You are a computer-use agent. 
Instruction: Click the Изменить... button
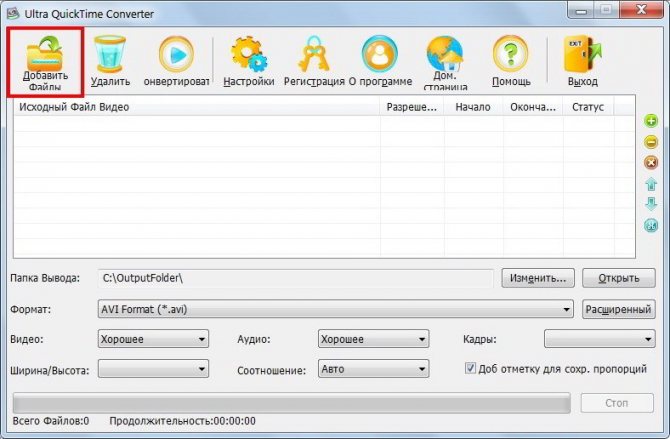(538, 278)
